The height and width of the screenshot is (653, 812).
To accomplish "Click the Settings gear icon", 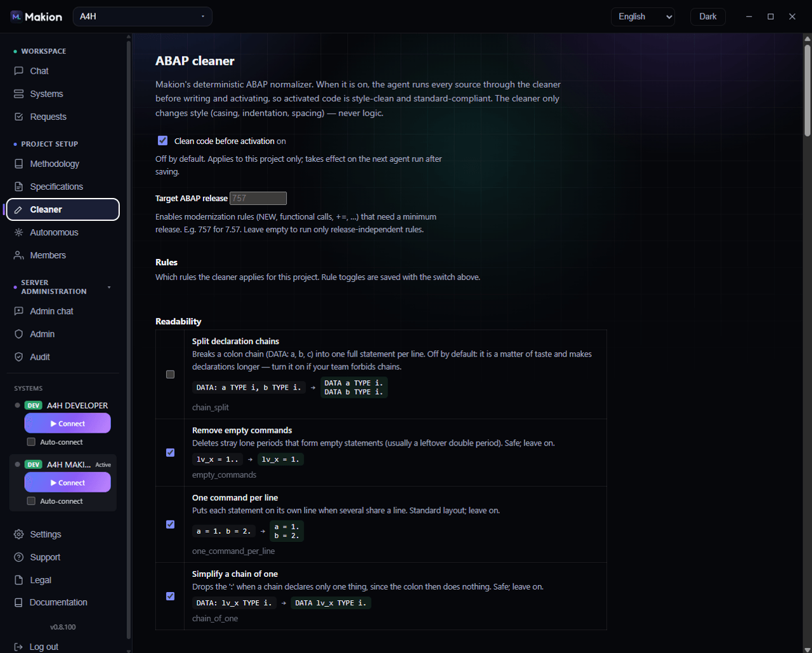I will pyautogui.click(x=19, y=534).
